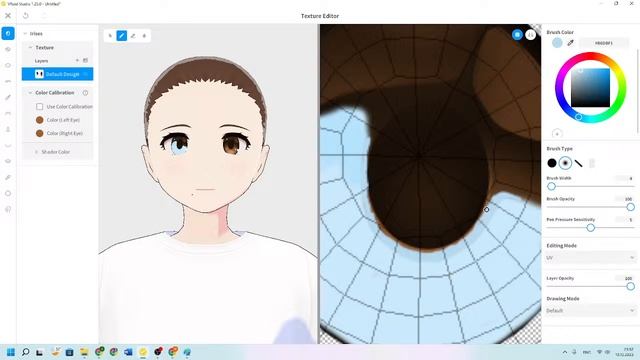The image size is (640, 360).
Task: Click the import layer icon beside Layers
Action: tap(85, 60)
